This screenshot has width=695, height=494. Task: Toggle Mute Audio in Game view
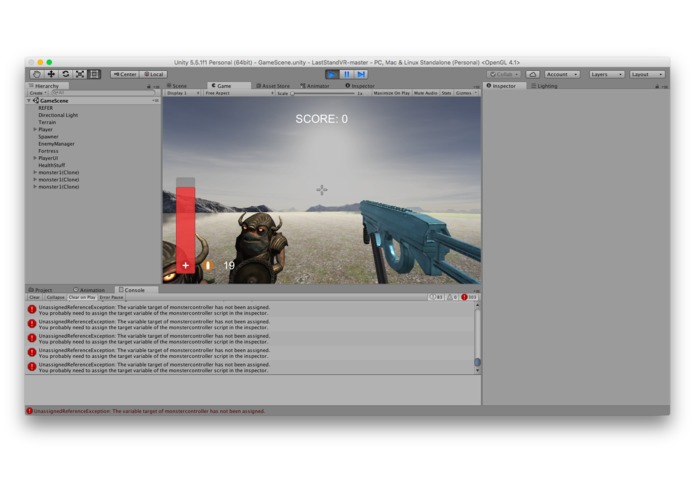point(426,93)
